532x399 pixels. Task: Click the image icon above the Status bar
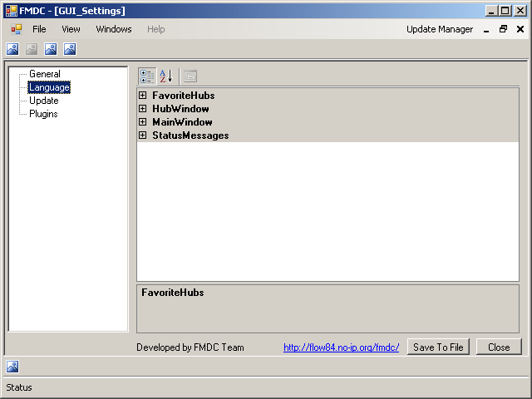point(12,367)
